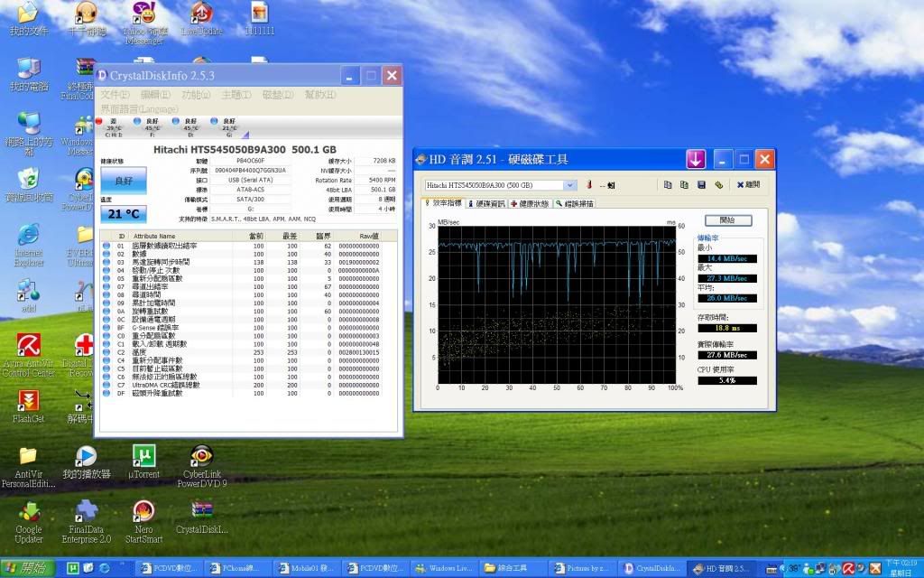
Task: Select the red-status C: disk at 39°C
Action: tap(110, 127)
